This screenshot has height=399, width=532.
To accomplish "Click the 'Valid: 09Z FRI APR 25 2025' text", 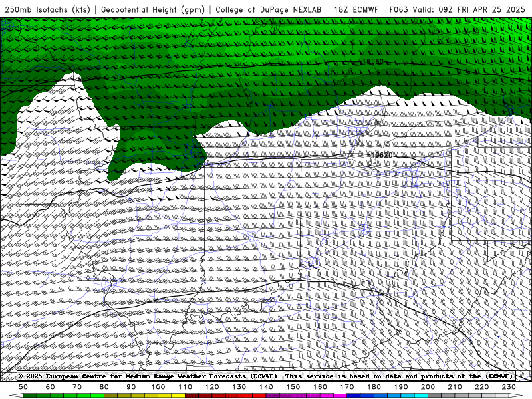I will pyautogui.click(x=469, y=9).
